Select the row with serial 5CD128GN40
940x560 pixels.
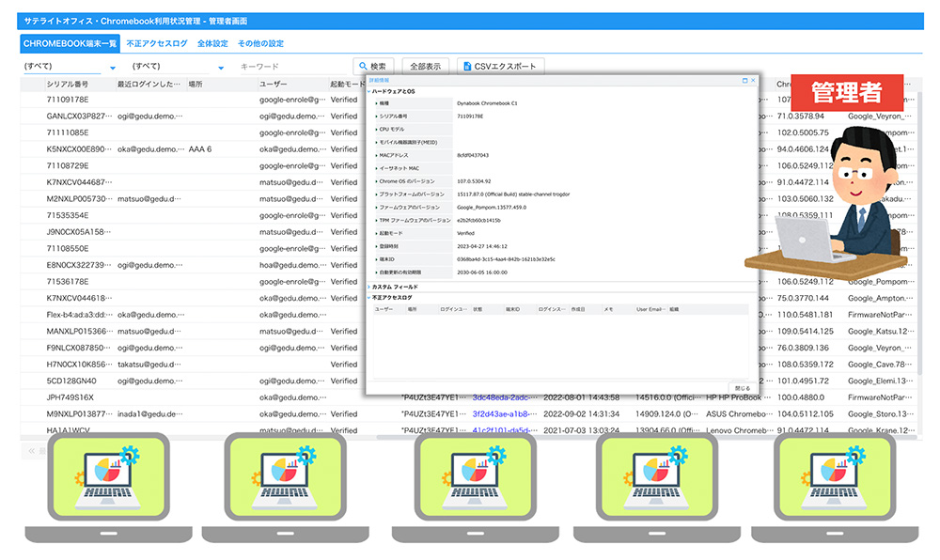click(71, 381)
